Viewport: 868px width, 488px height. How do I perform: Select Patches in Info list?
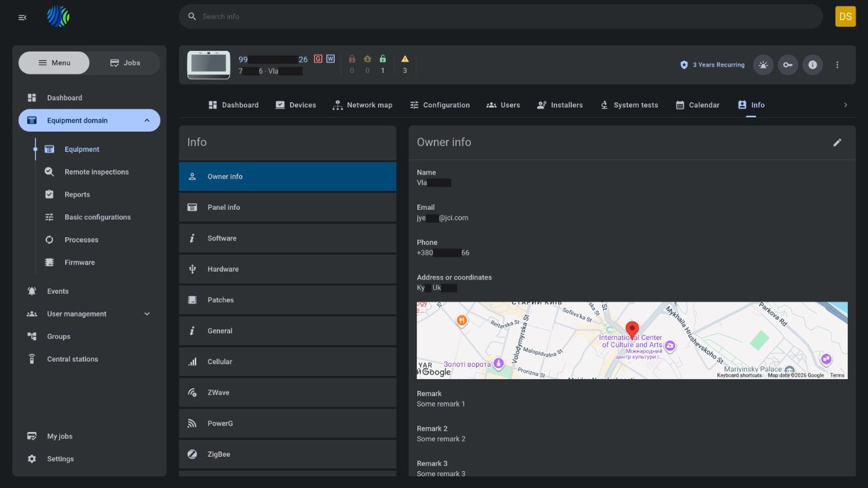(288, 300)
